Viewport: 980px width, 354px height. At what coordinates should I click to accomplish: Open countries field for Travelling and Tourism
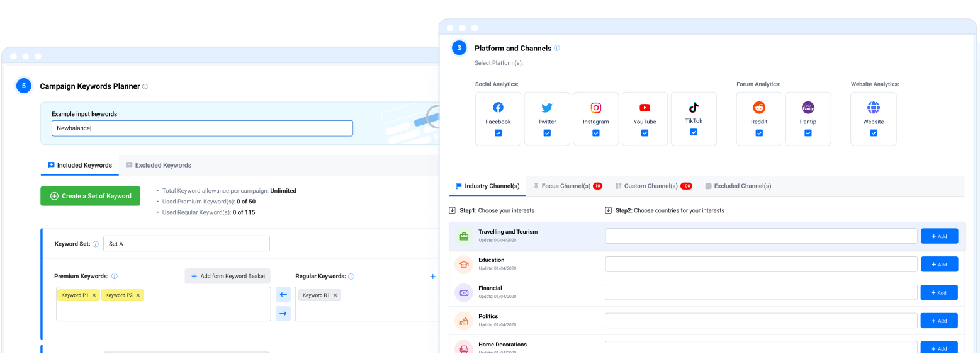[x=761, y=236]
